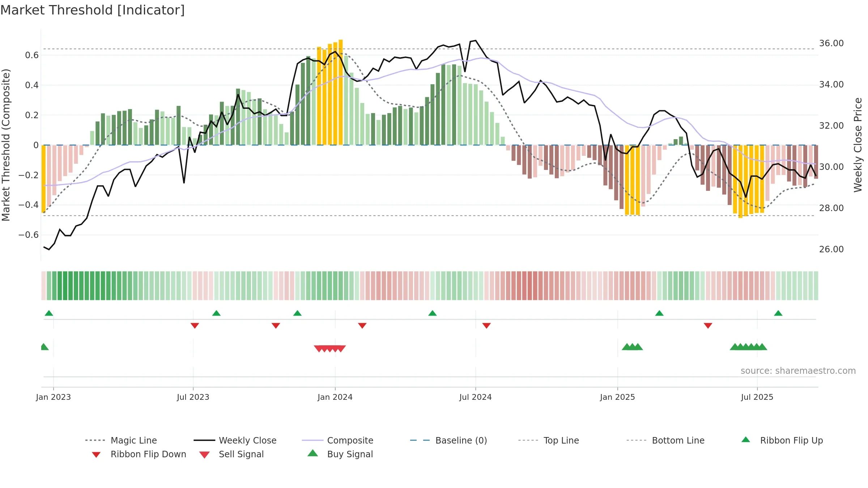Click the source: sharemaestro.com credit
Image resolution: width=868 pixels, height=488 pixels.
pyautogui.click(x=798, y=371)
